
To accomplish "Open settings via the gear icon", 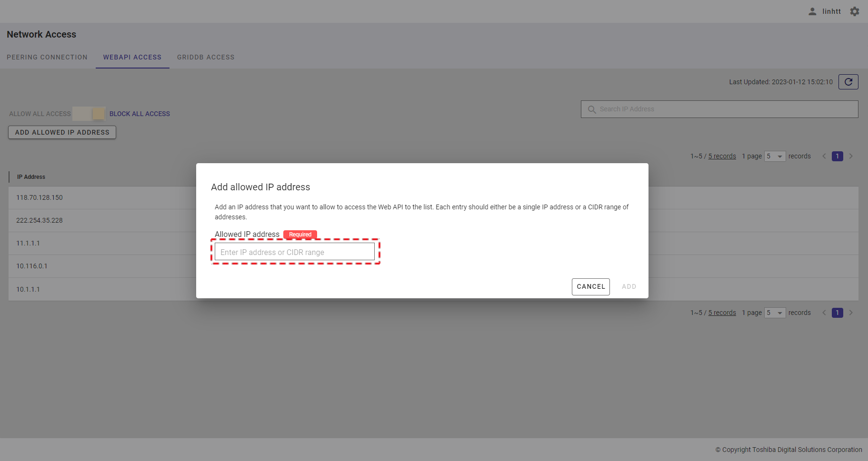I will [855, 11].
